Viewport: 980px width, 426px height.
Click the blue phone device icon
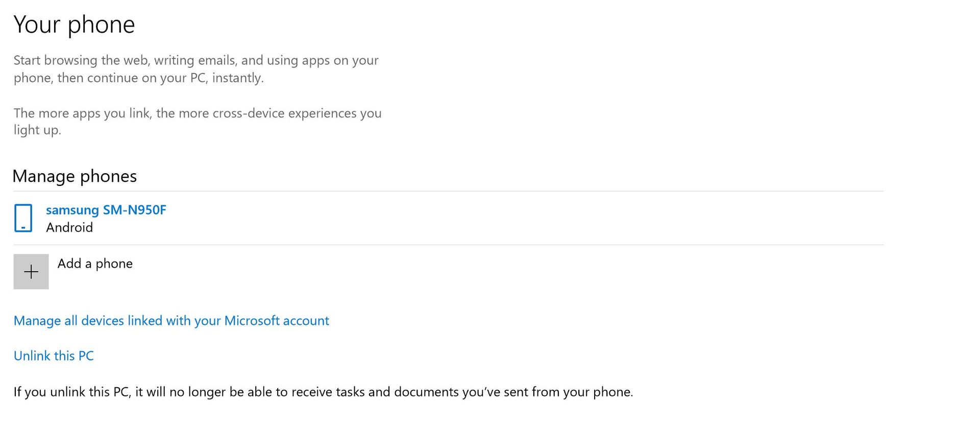pyautogui.click(x=23, y=218)
